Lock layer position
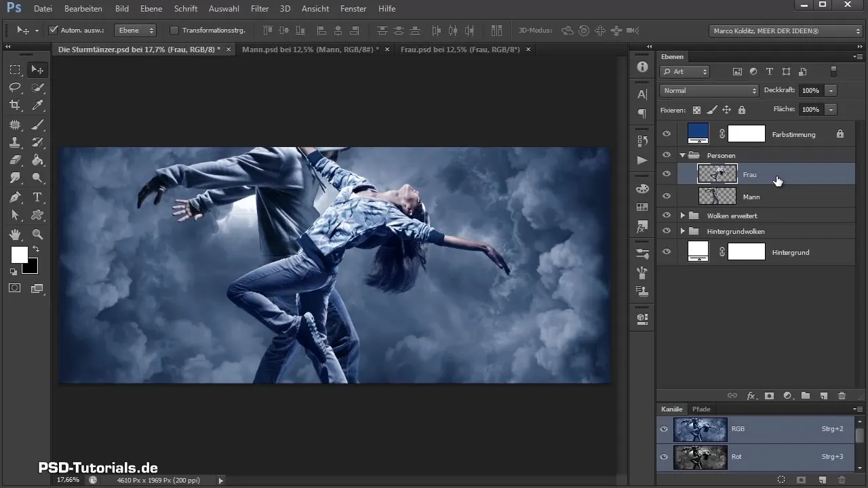 point(726,110)
